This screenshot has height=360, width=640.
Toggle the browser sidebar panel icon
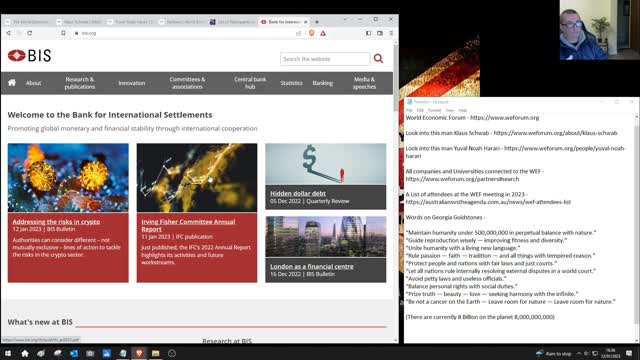(x=368, y=33)
